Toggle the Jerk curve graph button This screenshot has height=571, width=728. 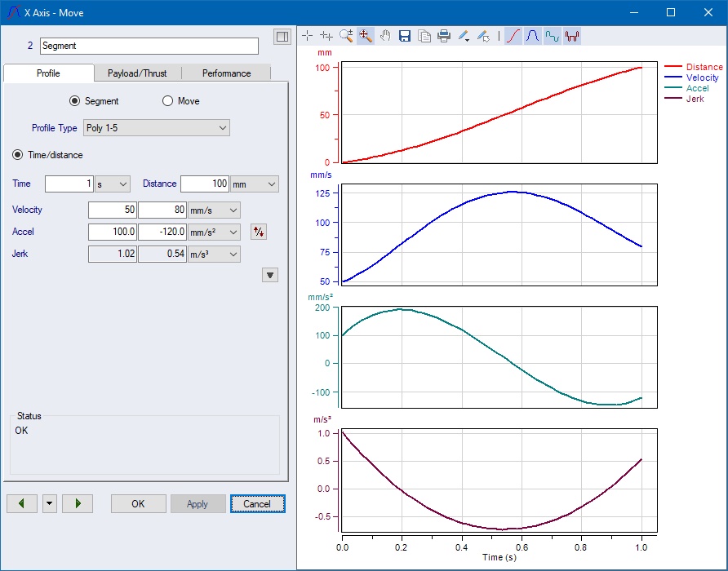click(572, 36)
